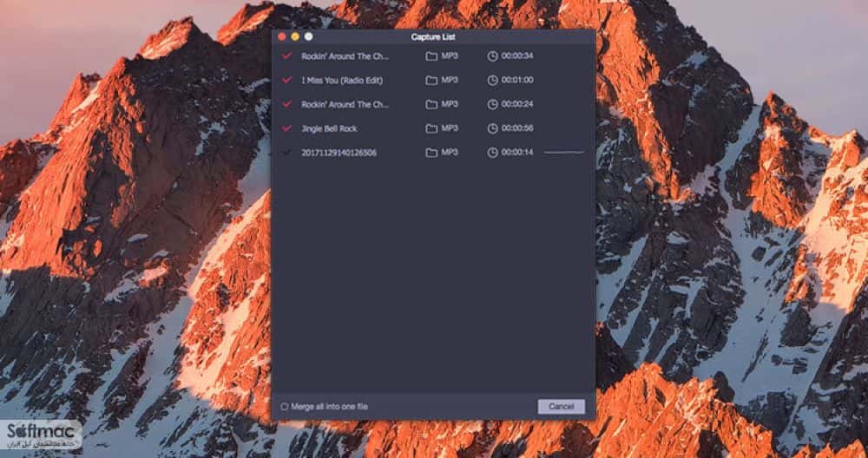The height and width of the screenshot is (458, 868).
Task: Click the 00:00:24 duration value
Action: coord(517,105)
